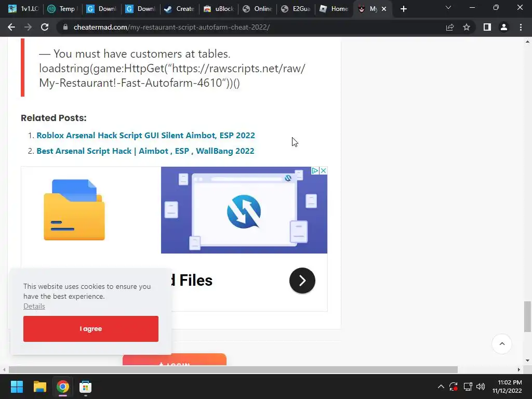This screenshot has height=399, width=532.
Task: Reload the current page
Action: pyautogui.click(x=45, y=27)
